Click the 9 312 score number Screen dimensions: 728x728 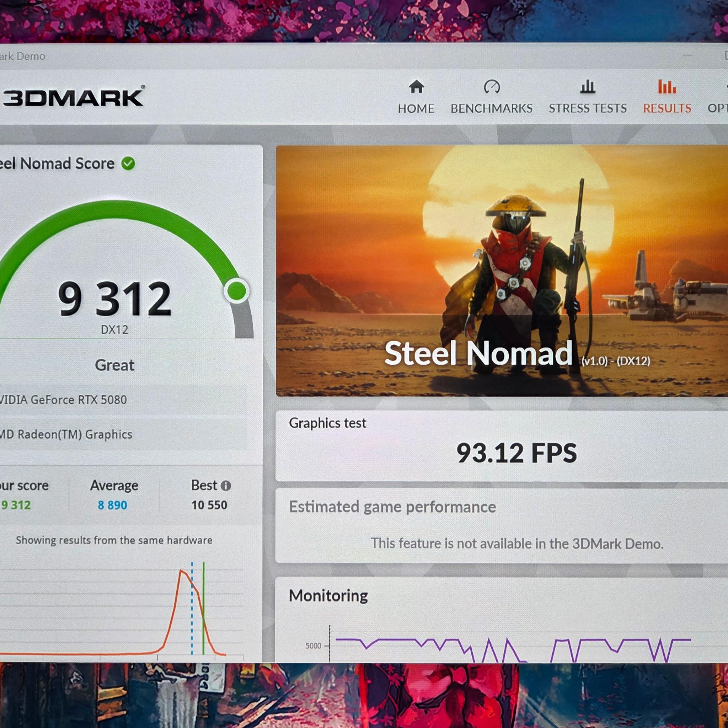(x=115, y=299)
